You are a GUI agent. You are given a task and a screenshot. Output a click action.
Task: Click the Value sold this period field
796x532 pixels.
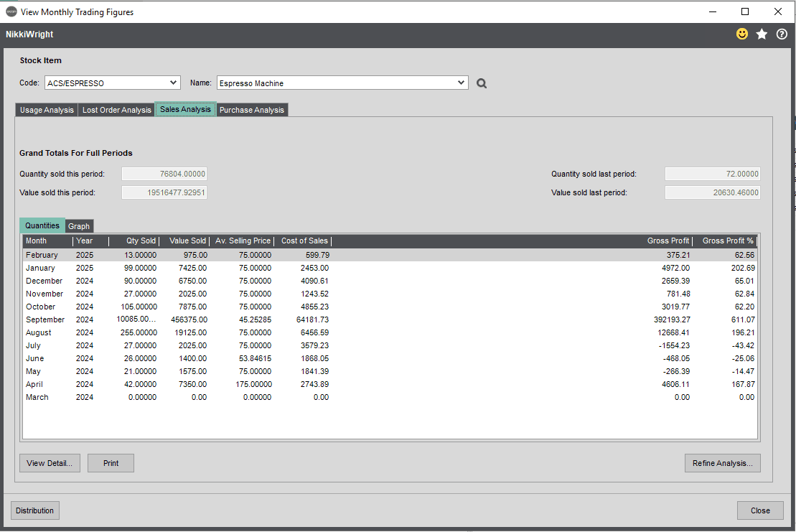point(164,193)
